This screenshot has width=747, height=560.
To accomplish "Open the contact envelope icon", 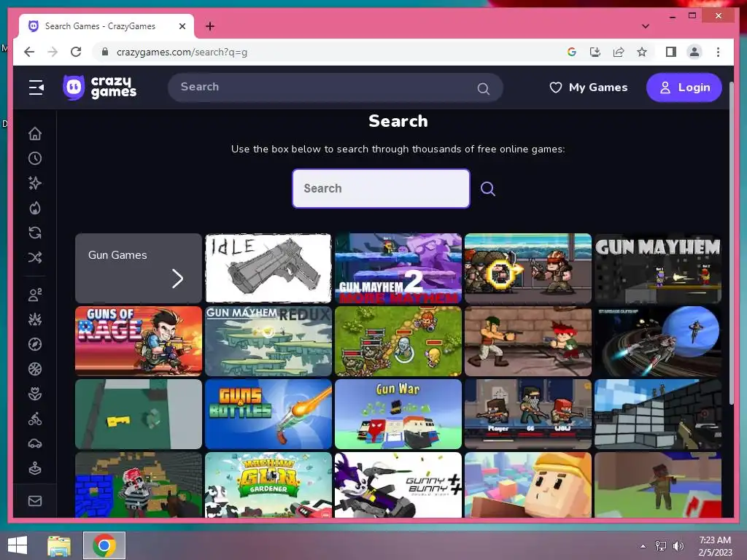I will (35, 501).
